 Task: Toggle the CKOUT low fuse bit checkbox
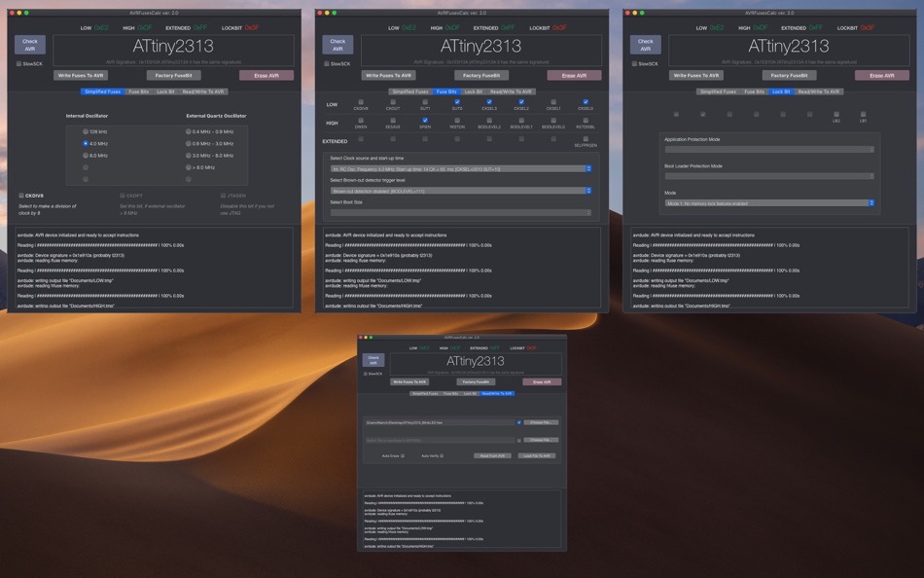pyautogui.click(x=393, y=102)
